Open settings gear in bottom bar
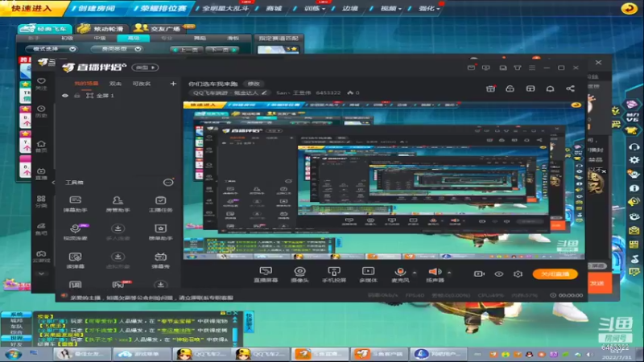 click(518, 274)
